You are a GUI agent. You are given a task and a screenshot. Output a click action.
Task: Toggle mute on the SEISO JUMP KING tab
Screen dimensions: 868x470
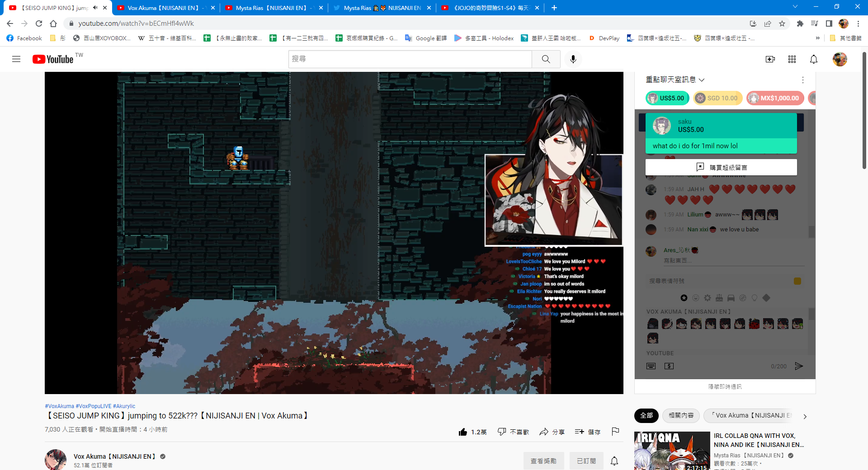[x=95, y=8]
